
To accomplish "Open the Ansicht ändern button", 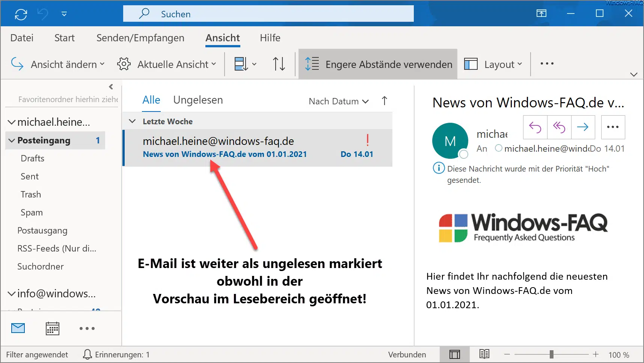I will pos(58,64).
